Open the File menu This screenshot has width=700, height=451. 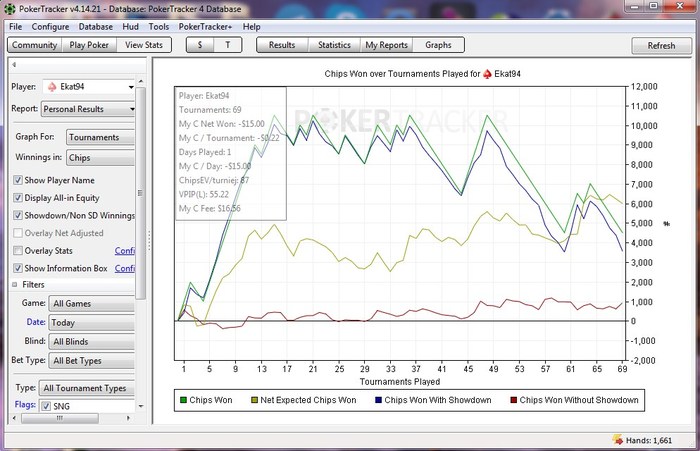[x=16, y=27]
